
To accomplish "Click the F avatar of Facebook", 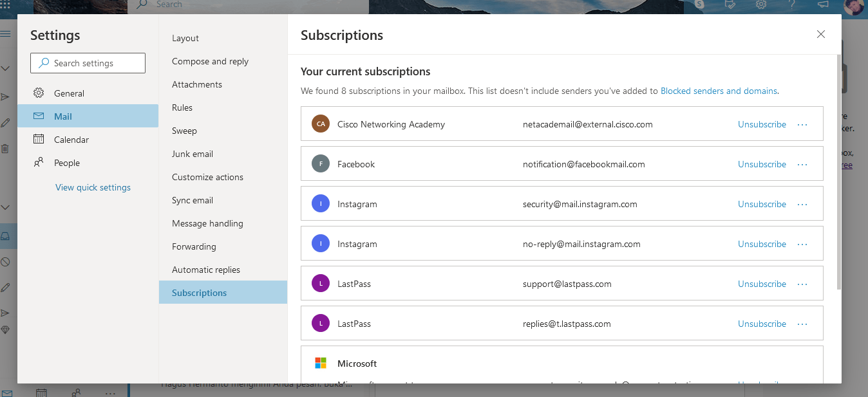I will [x=321, y=163].
